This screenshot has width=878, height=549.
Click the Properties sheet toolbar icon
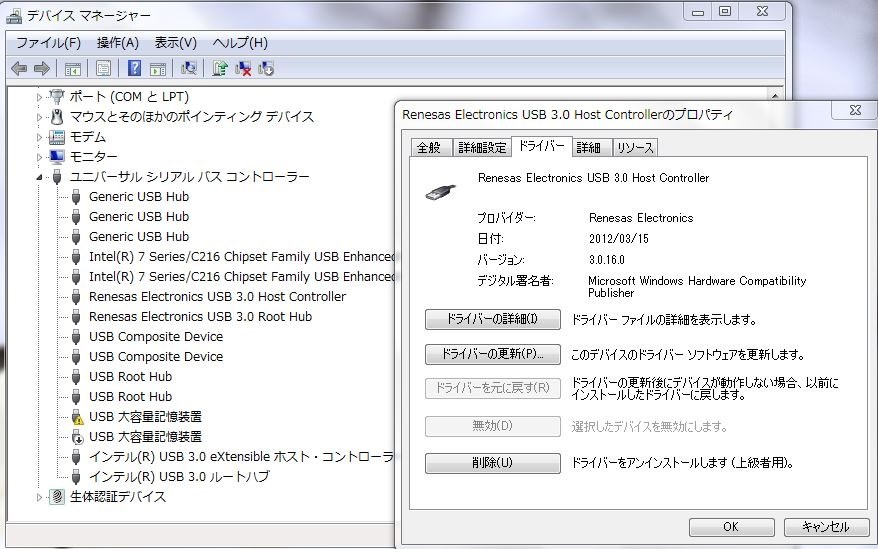pyautogui.click(x=103, y=68)
